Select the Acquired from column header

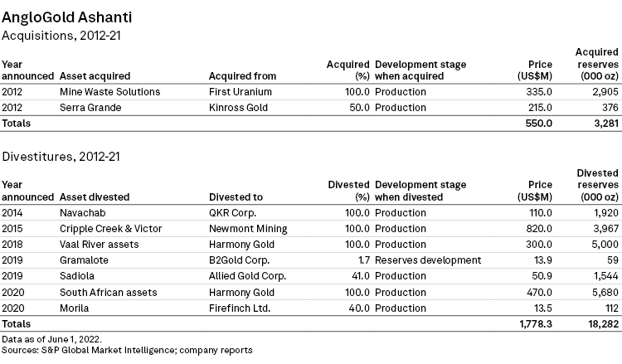click(x=241, y=76)
